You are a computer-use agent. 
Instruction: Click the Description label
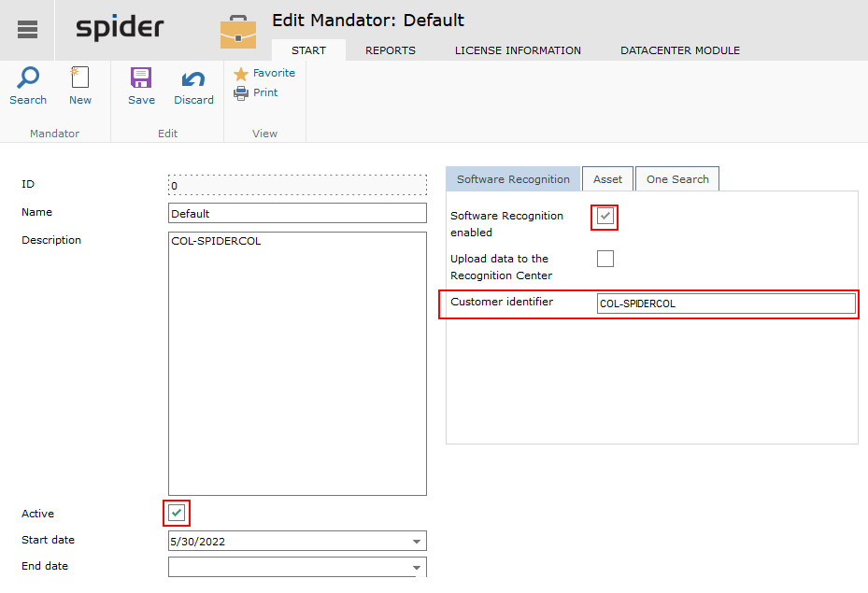coord(51,240)
